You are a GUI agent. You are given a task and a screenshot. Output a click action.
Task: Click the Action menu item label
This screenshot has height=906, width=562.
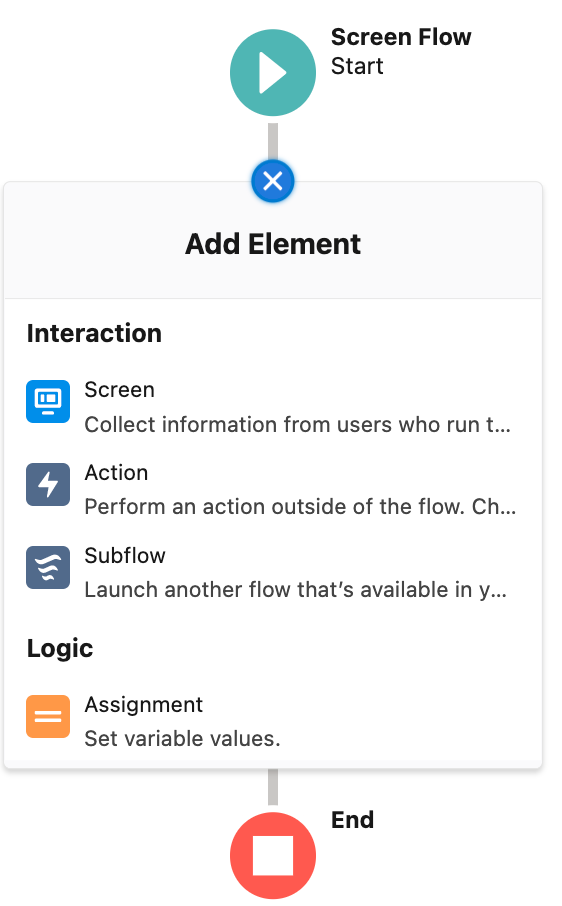(x=116, y=473)
